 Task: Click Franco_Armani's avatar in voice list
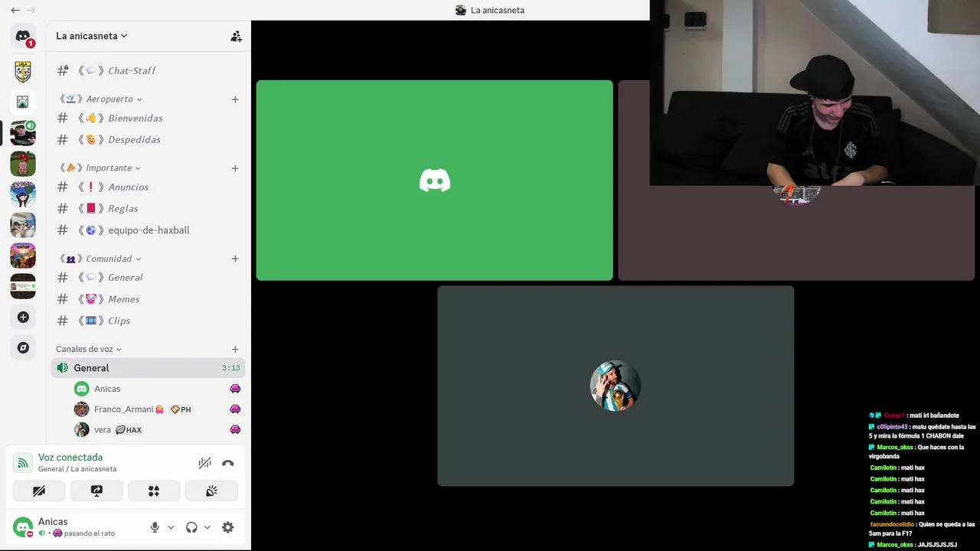(81, 409)
